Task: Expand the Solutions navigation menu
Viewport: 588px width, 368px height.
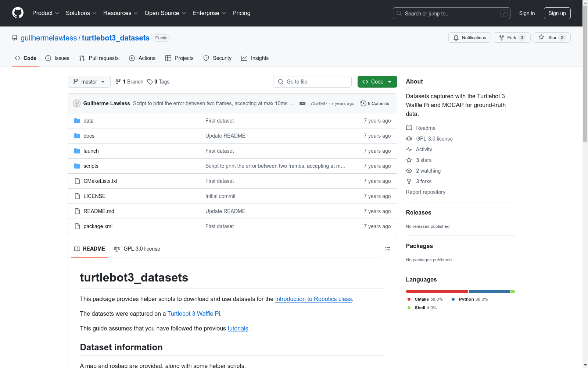Action: 81,13
